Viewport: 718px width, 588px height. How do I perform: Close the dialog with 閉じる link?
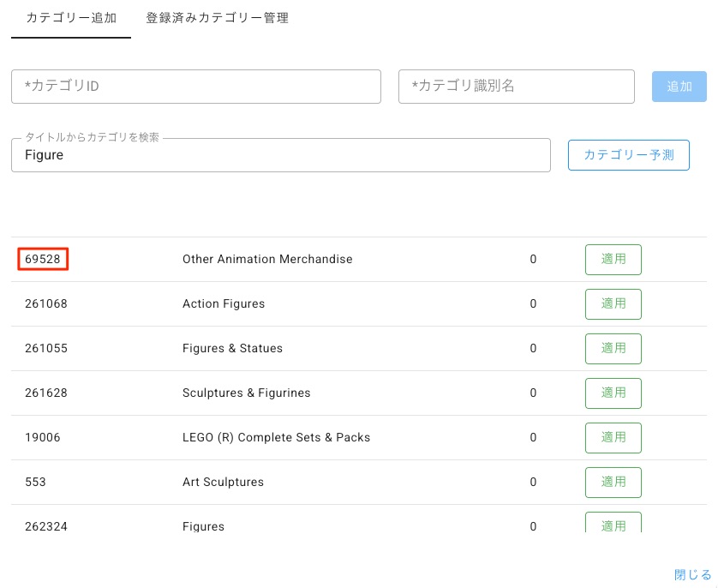pyautogui.click(x=692, y=575)
